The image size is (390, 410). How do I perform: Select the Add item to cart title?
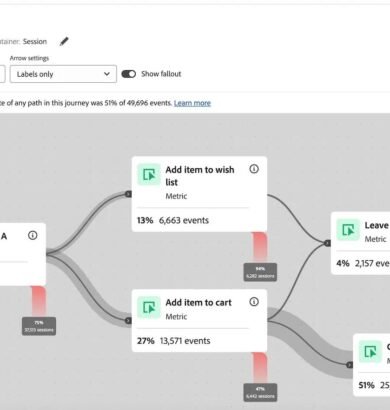[x=198, y=302]
